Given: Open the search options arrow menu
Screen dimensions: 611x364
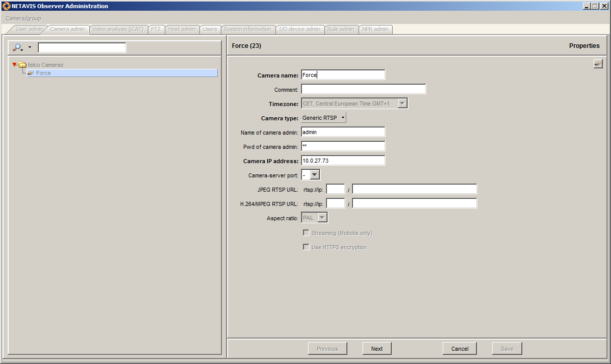Looking at the screenshot, I should click(x=30, y=47).
